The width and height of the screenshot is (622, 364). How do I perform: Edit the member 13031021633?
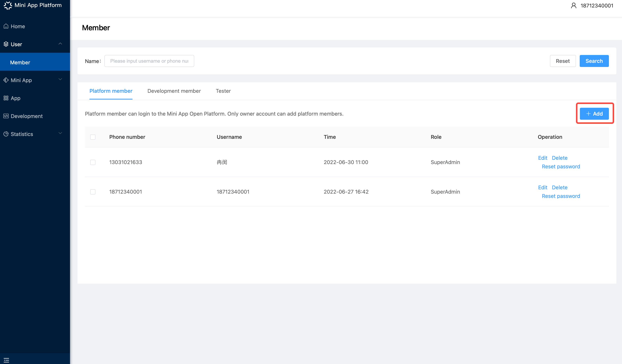[x=542, y=158]
